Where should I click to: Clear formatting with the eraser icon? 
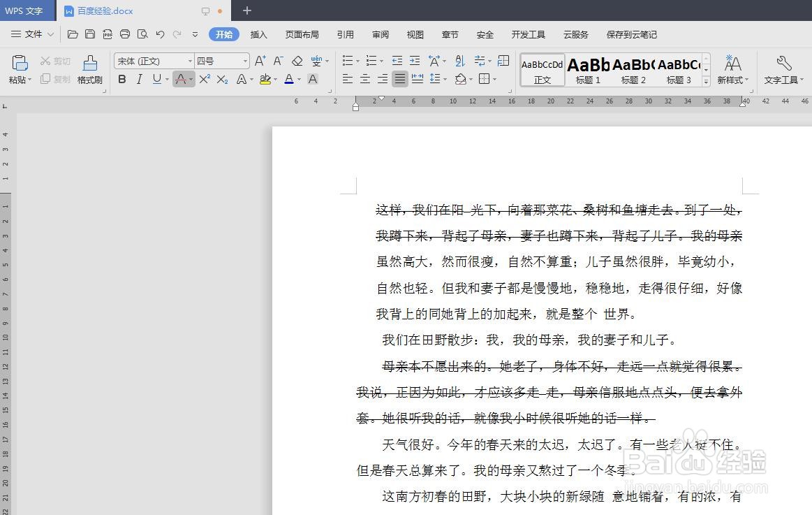pos(296,60)
